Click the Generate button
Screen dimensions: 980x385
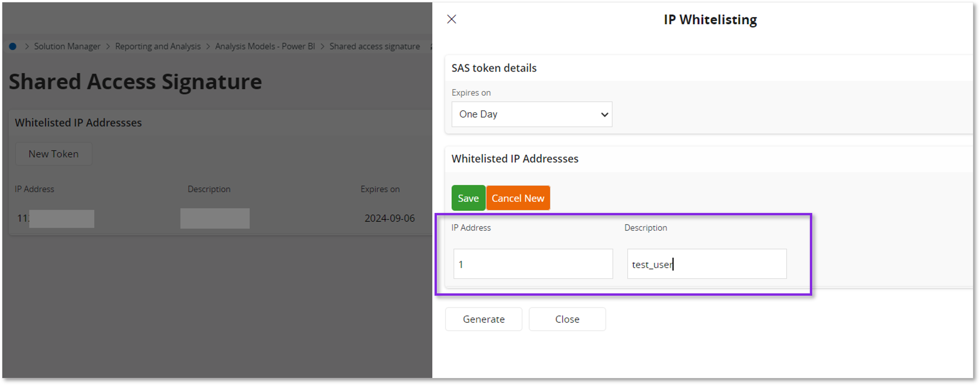tap(483, 319)
